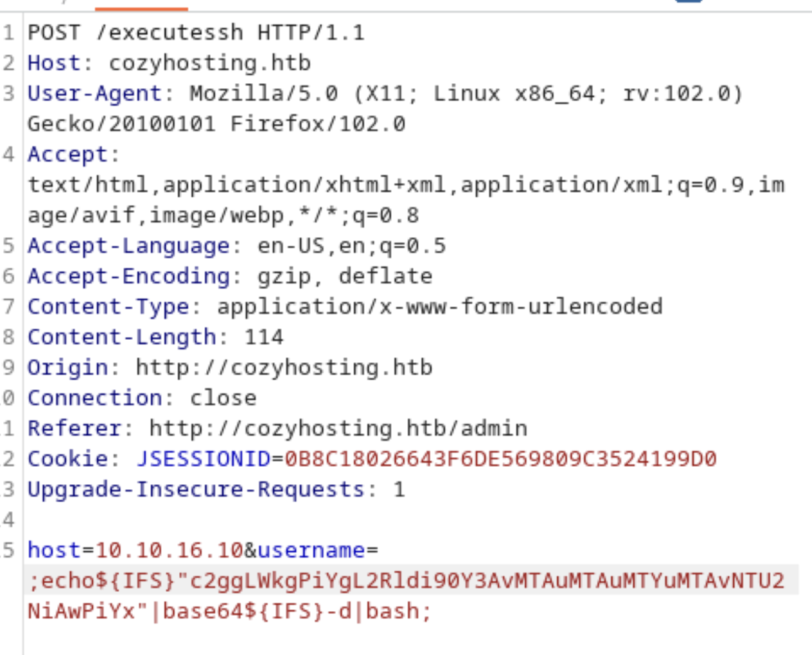Click the payload line starting ';echo${IFS}'
Screen dimensions: 812x655
click(x=406, y=580)
